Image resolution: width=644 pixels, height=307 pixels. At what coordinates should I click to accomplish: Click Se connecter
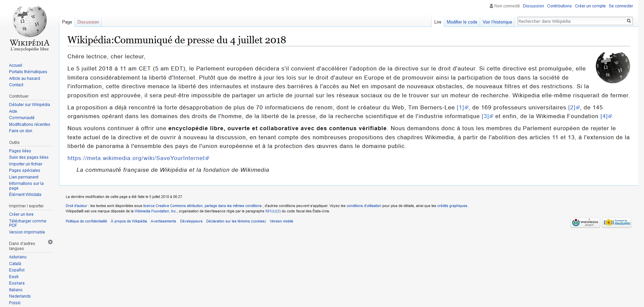click(621, 6)
